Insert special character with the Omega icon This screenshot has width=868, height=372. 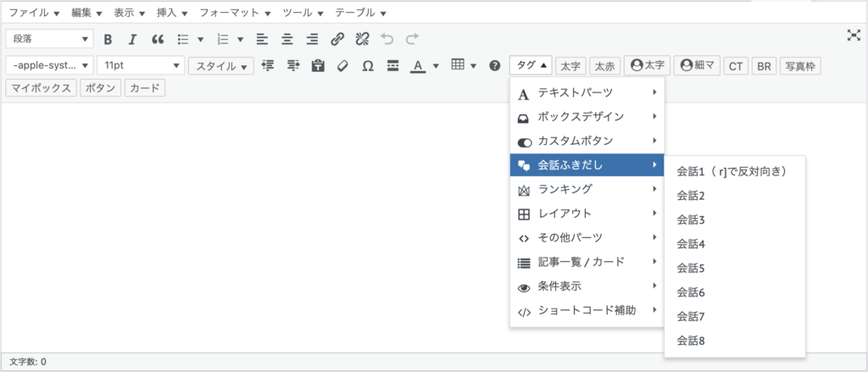point(368,66)
